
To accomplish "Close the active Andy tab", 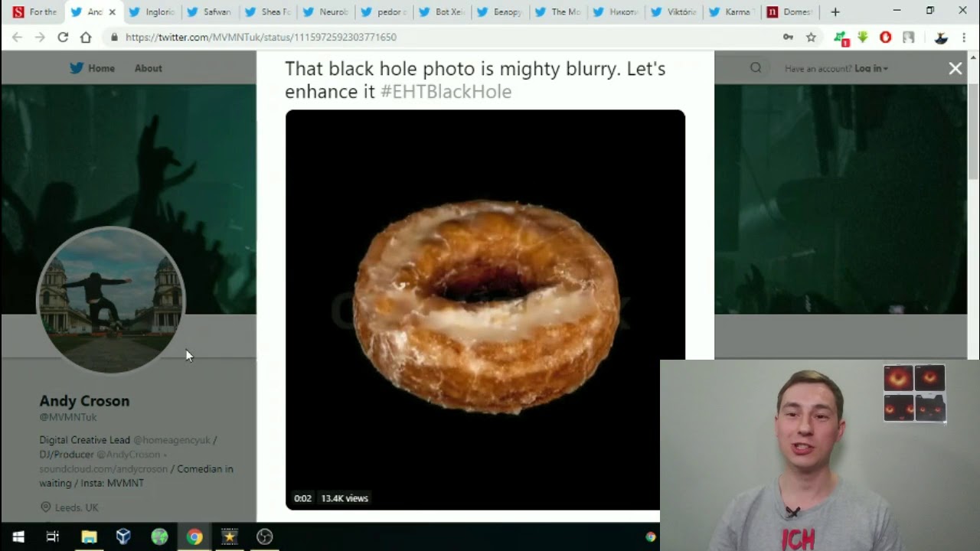I will 113,11.
